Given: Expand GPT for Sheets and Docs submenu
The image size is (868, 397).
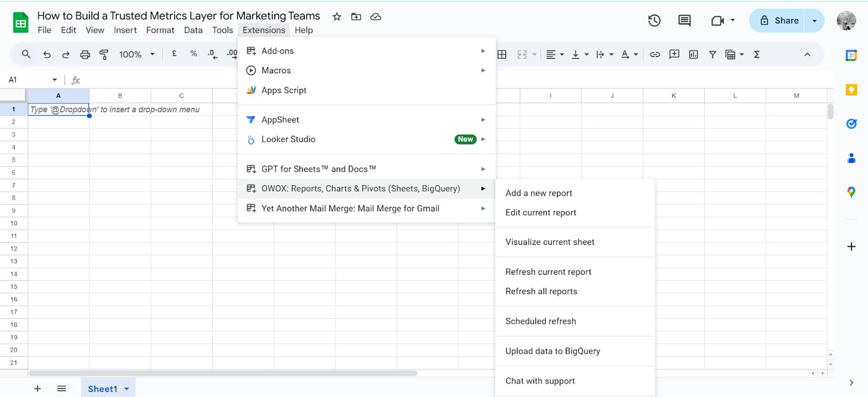Looking at the screenshot, I should pyautogui.click(x=367, y=169).
